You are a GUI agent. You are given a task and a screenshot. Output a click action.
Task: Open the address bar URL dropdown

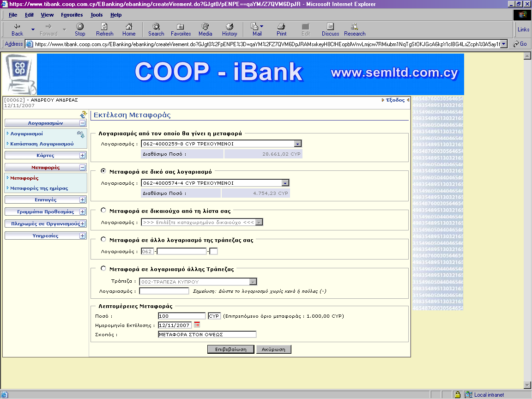coord(504,44)
